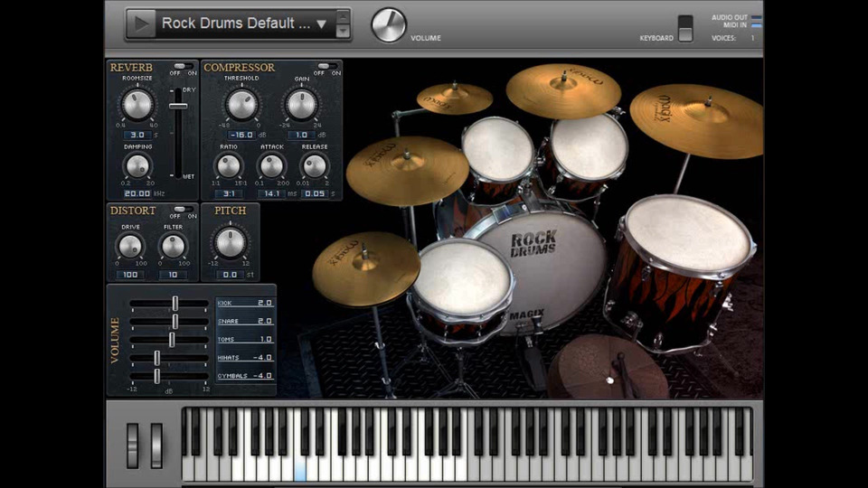The height and width of the screenshot is (488, 868).
Task: Hit the left crash cymbal above the hi-hat
Action: (x=407, y=171)
